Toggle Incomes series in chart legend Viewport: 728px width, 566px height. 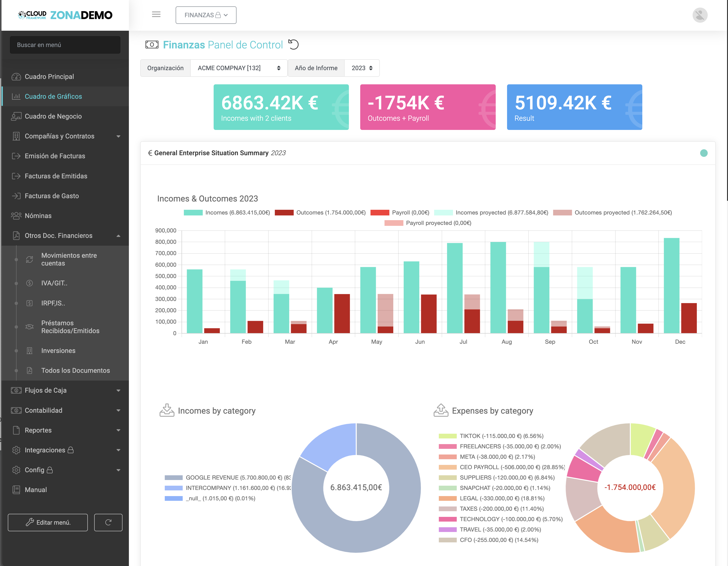tap(227, 212)
